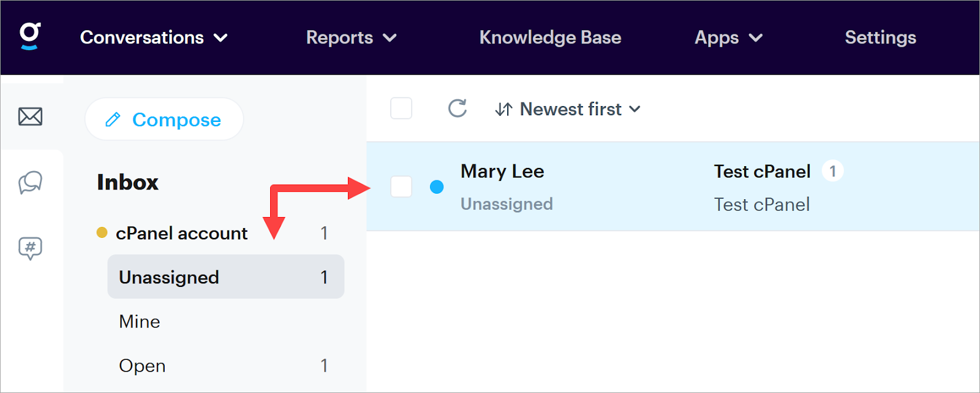This screenshot has width=980, height=393.
Task: Click the pencil icon in Compose
Action: (x=113, y=120)
